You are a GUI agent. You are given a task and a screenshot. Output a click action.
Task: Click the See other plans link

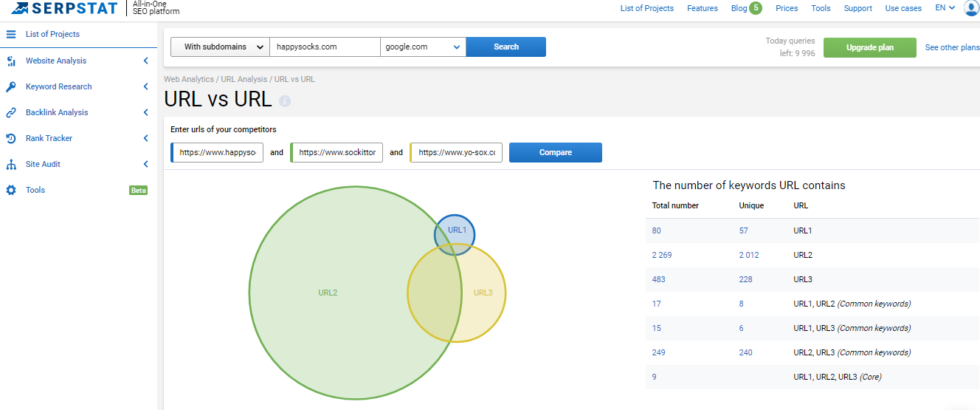tap(952, 47)
